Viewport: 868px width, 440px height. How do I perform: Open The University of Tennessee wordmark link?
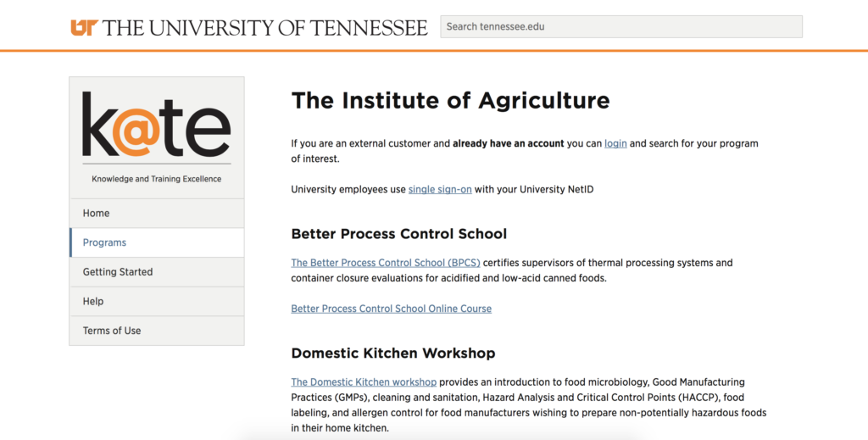tap(264, 28)
